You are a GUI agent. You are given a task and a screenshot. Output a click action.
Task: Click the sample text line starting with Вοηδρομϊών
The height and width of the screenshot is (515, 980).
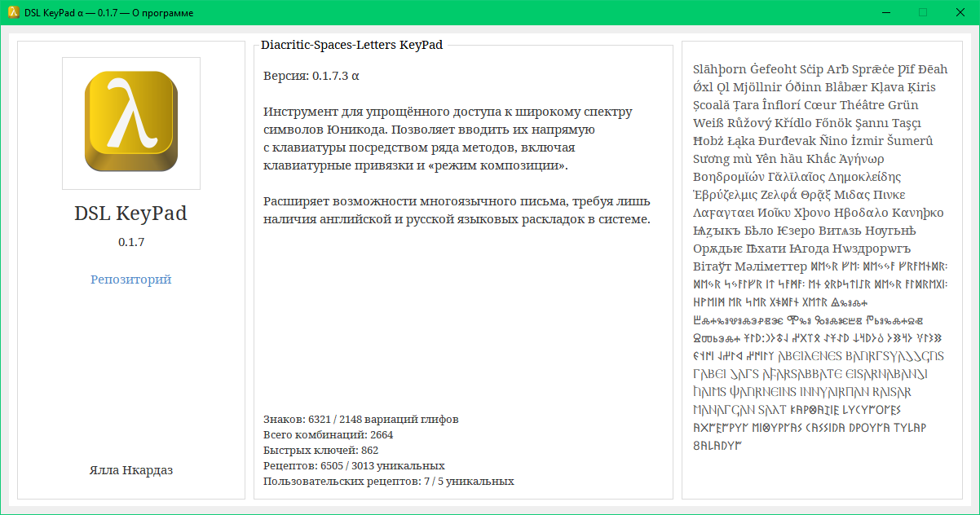click(797, 177)
